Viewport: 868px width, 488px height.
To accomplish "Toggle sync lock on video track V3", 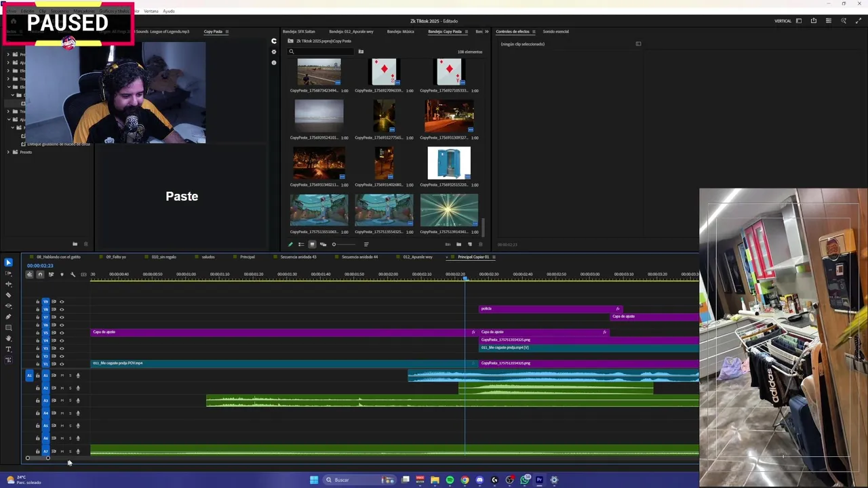I will [x=54, y=348].
